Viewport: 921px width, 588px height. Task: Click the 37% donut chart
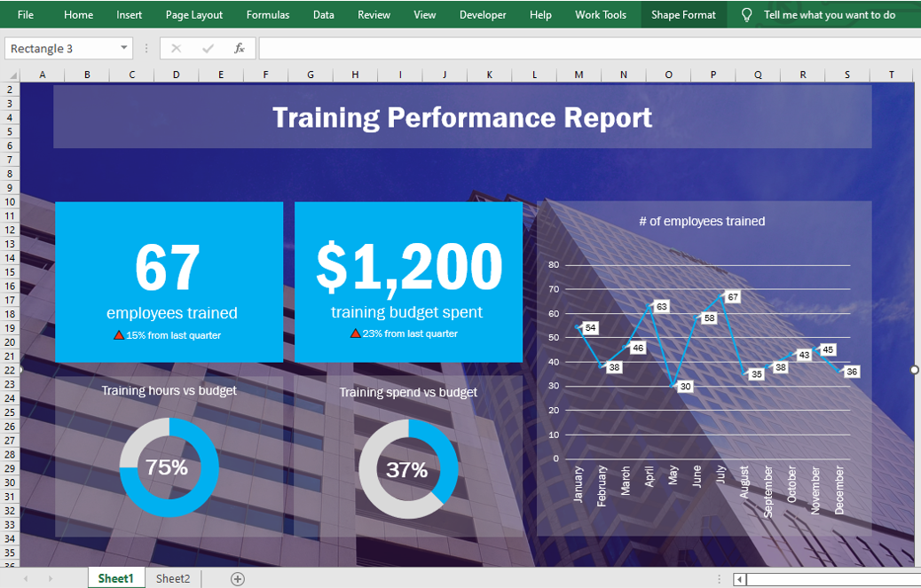[x=408, y=469]
